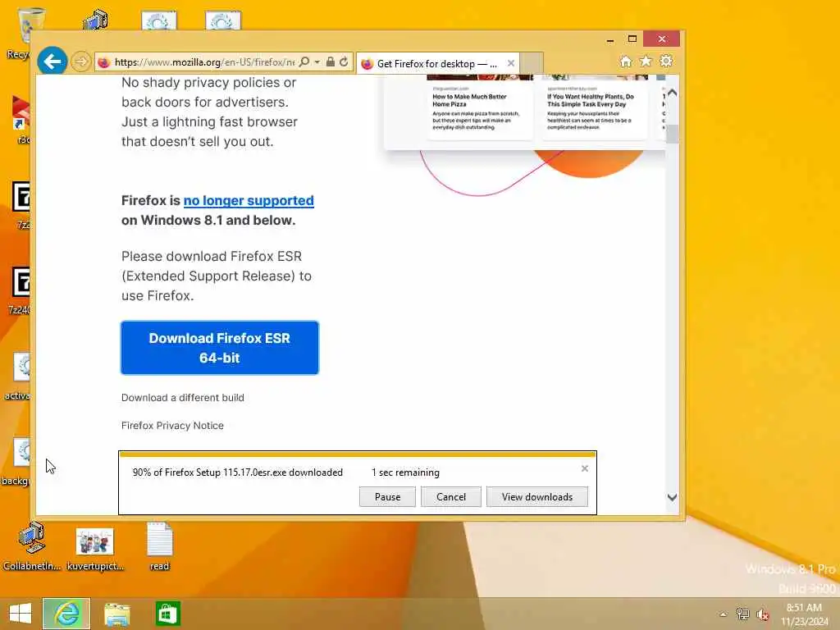840x630 pixels.
Task: Open a new blank tab
Action: pos(532,62)
